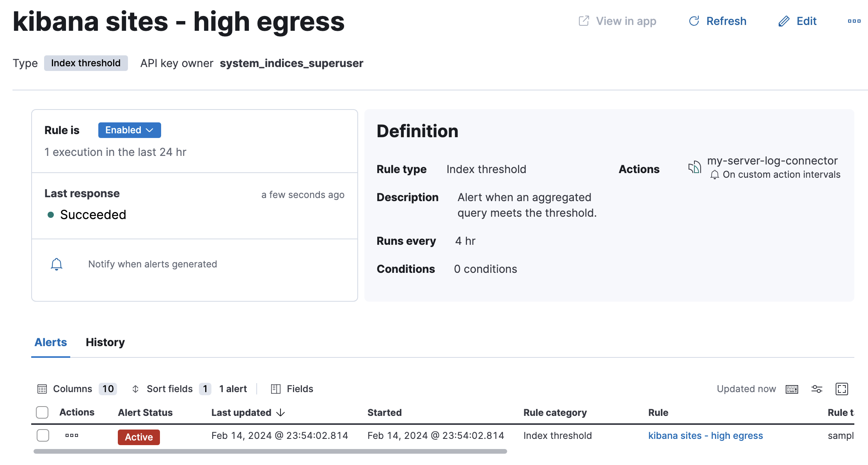Enter fullscreen mode for alerts table
This screenshot has height=465, width=868.
point(841,389)
